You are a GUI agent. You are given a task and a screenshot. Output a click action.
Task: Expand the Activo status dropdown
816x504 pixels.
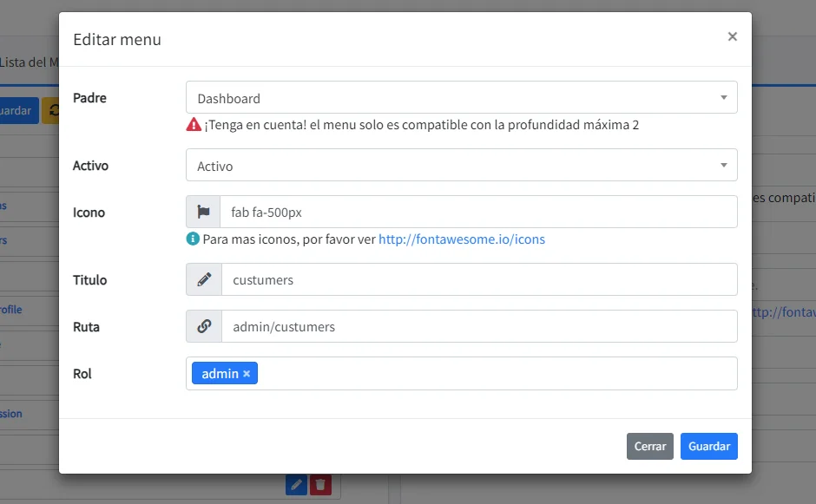pyautogui.click(x=461, y=165)
